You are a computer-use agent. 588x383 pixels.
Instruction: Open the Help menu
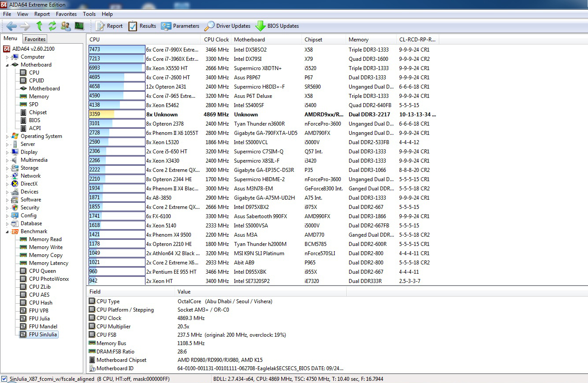coord(107,14)
